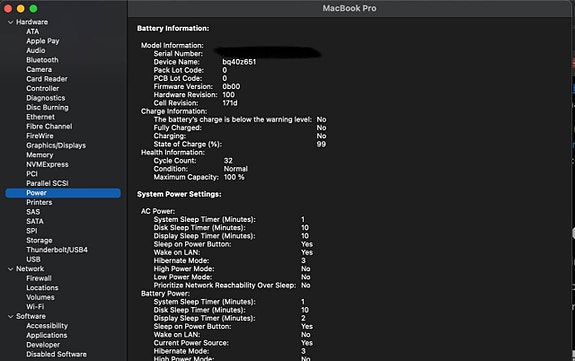Screen dimensions: 575x361
Task: Click the Charge Information label
Action: coord(174,111)
